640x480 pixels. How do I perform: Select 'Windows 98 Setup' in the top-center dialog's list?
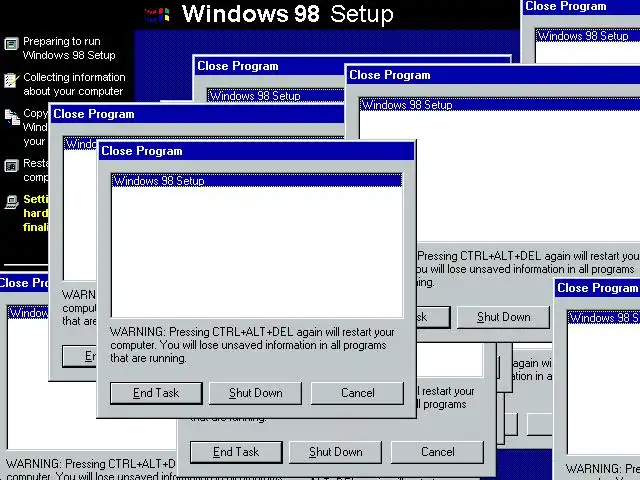[276, 96]
